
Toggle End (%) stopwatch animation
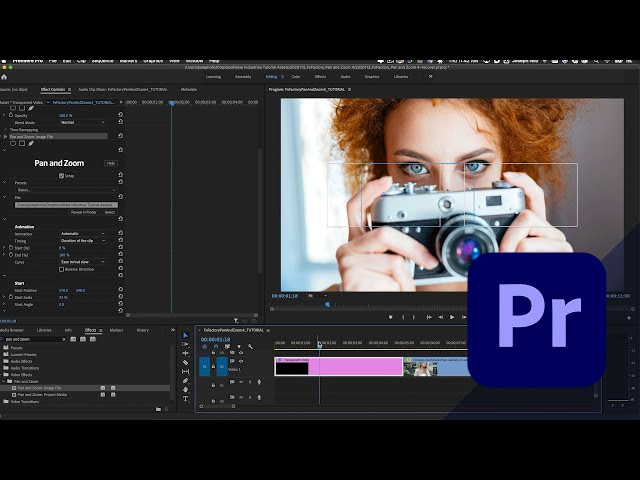pos(11,255)
